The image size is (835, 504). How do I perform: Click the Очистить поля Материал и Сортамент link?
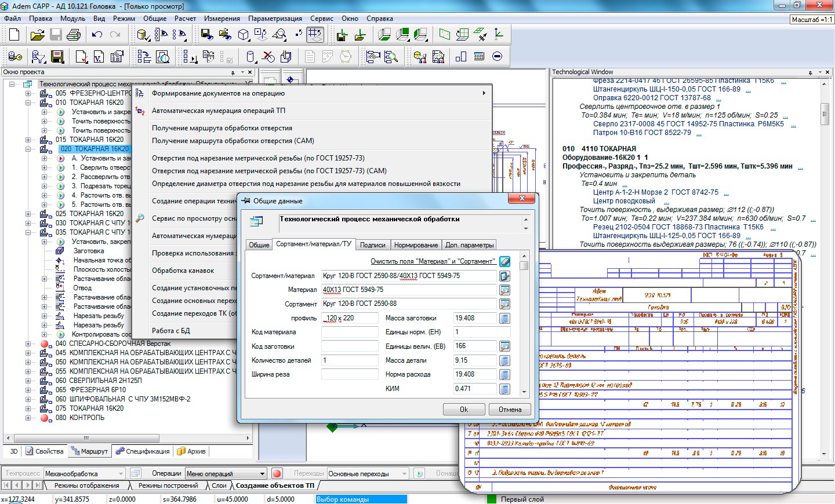tap(433, 261)
